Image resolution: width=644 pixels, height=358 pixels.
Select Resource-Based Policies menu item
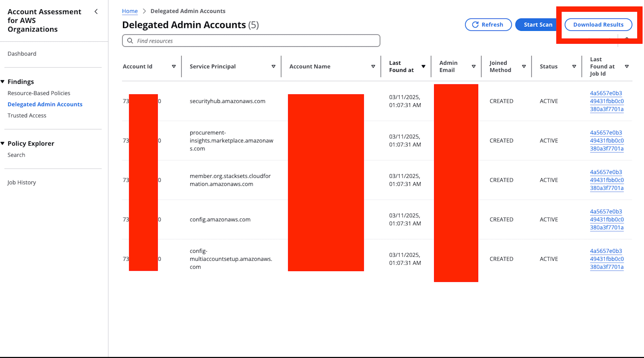(x=39, y=94)
